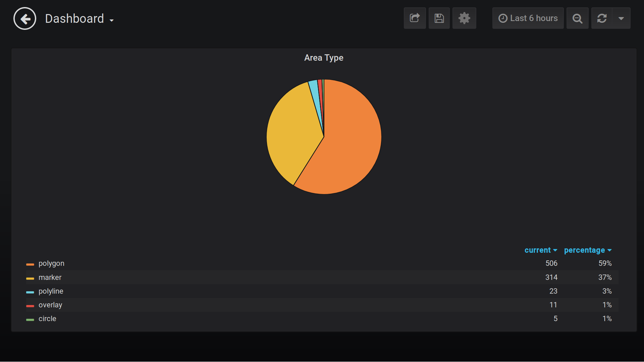Open the auto-refresh interval dropdown
The width and height of the screenshot is (644, 362).
[622, 18]
